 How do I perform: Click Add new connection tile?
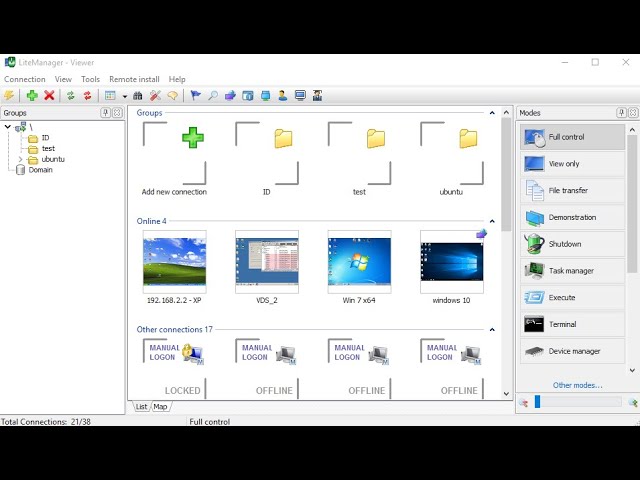174,159
